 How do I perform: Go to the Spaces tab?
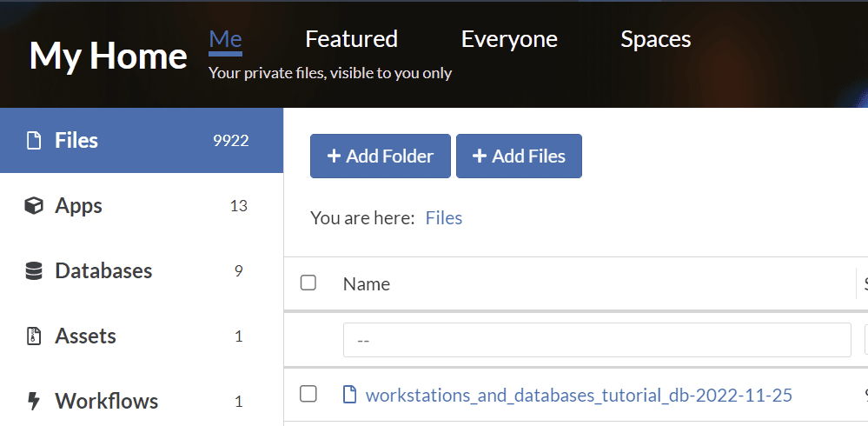pos(655,39)
